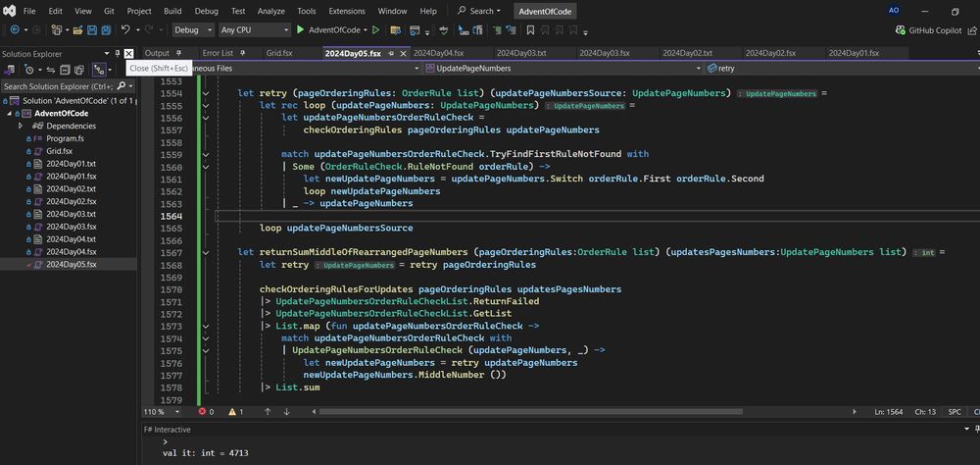This screenshot has height=465, width=980.
Task: Close the Solution Explorer panel
Action: tap(128, 54)
